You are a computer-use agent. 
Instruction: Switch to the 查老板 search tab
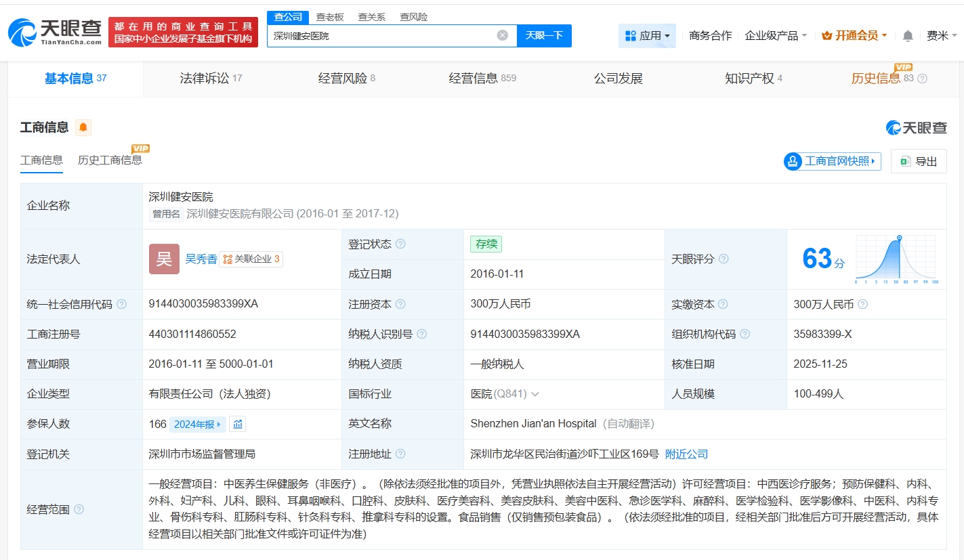pyautogui.click(x=330, y=17)
